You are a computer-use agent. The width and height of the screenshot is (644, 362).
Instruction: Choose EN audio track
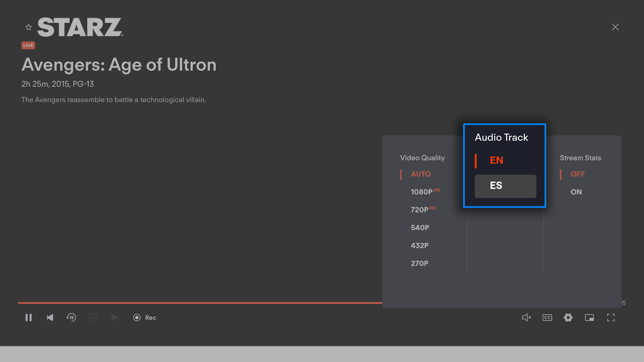pyautogui.click(x=496, y=160)
